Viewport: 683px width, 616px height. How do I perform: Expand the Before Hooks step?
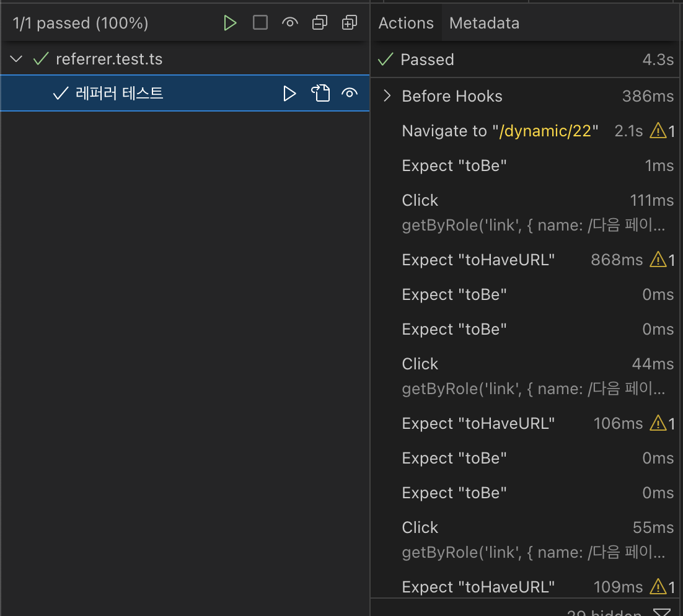387,96
